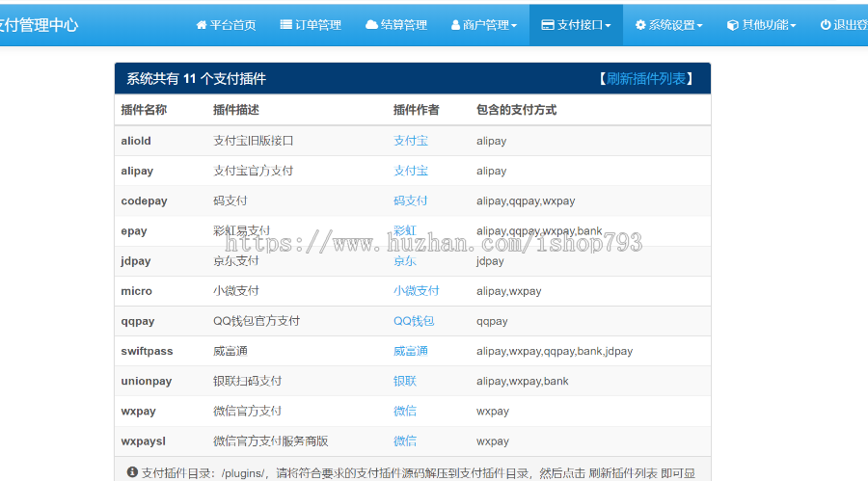Click the 支付管理中心 brand title
868x481 pixels.
click(x=39, y=25)
